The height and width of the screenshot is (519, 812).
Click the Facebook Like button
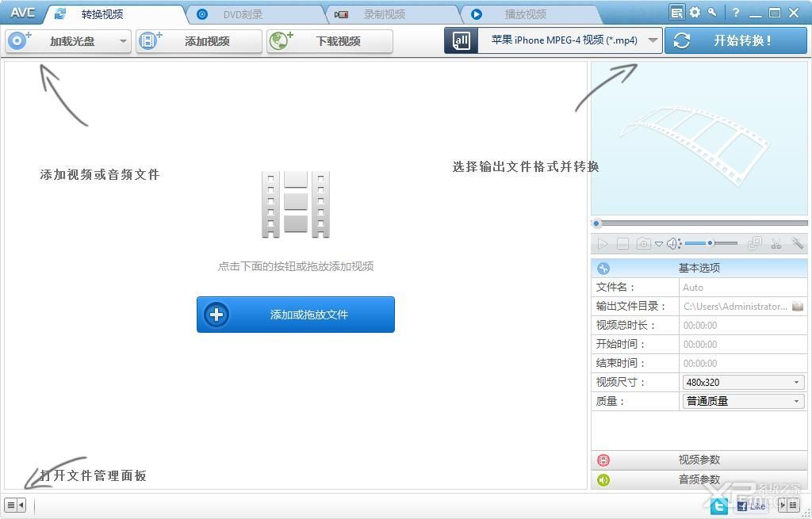pos(752,506)
